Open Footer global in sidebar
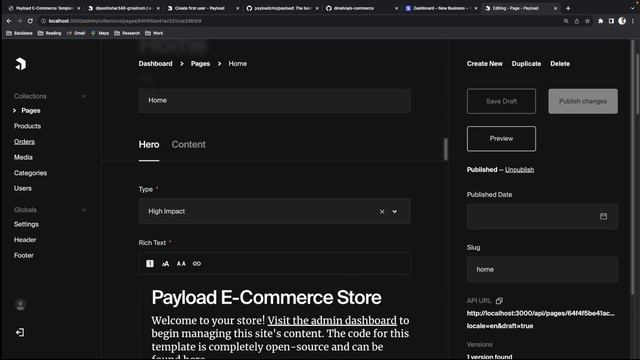The width and height of the screenshot is (640, 360). pyautogui.click(x=24, y=255)
